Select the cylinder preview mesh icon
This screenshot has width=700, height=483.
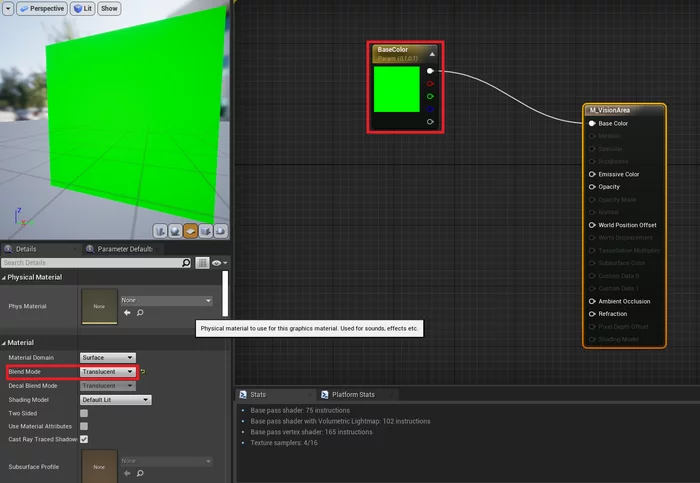[x=160, y=231]
